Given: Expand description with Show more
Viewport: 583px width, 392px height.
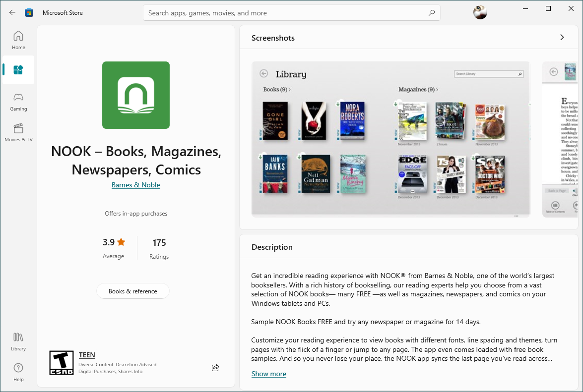Looking at the screenshot, I should tap(269, 374).
